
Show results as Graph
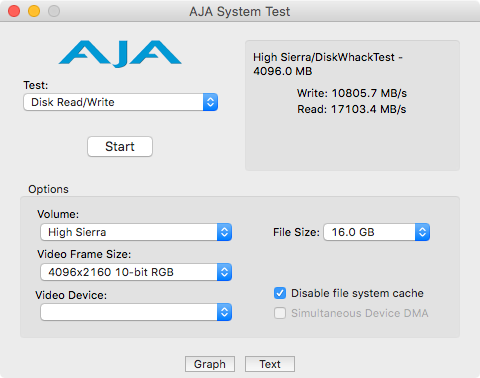pyautogui.click(x=210, y=364)
